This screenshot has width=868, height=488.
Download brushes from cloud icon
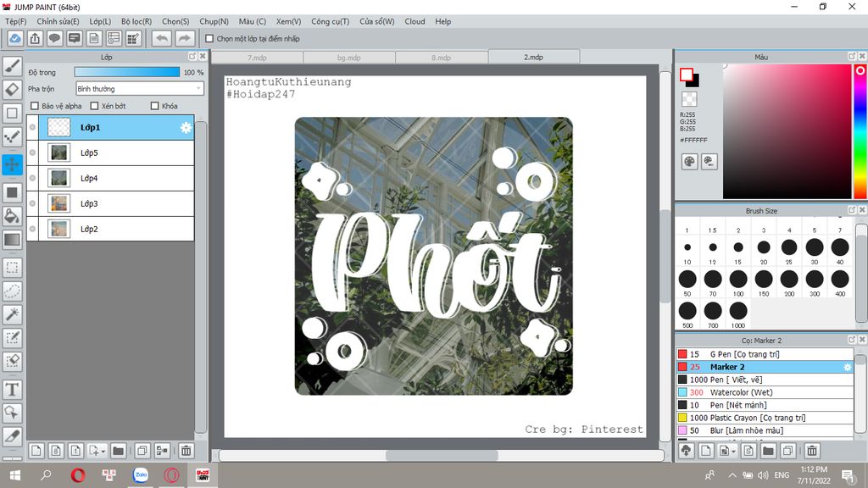687,451
